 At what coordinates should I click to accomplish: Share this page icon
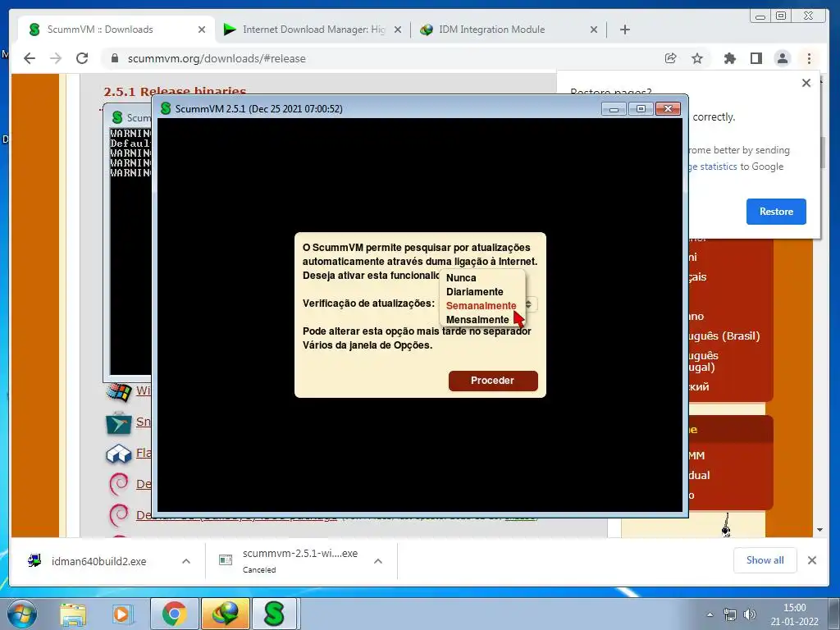[670, 58]
